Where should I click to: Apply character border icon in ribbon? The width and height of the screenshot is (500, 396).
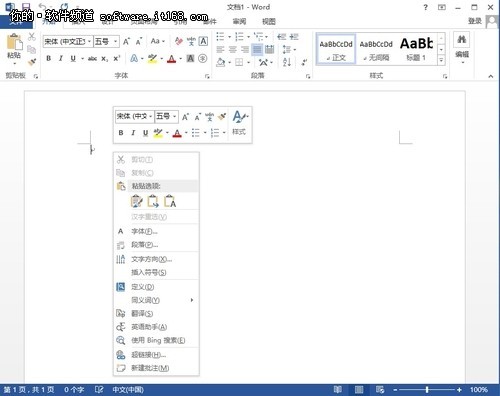click(x=203, y=41)
